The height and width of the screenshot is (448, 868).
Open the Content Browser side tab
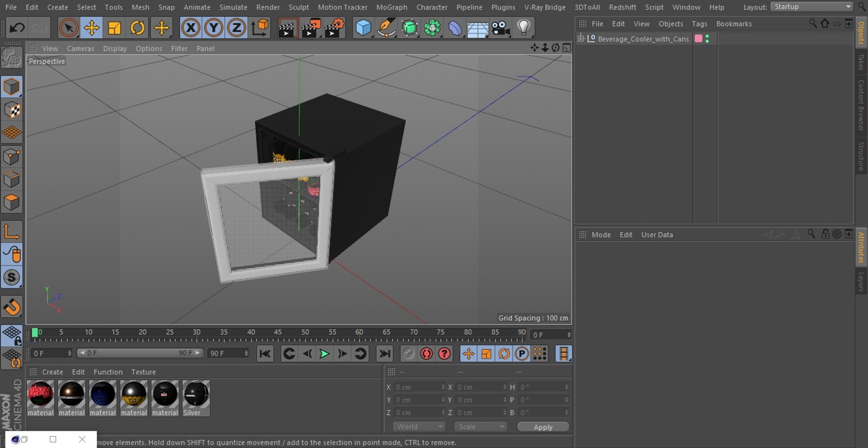(x=861, y=105)
